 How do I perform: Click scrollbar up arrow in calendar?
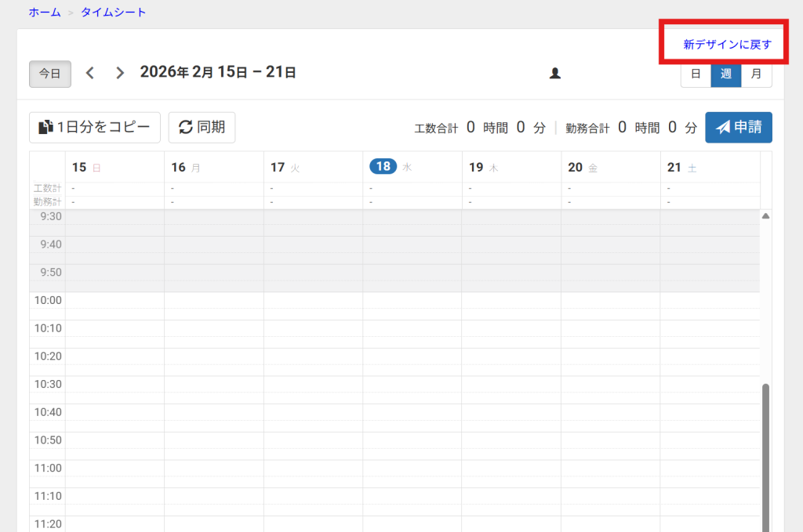[x=766, y=215]
